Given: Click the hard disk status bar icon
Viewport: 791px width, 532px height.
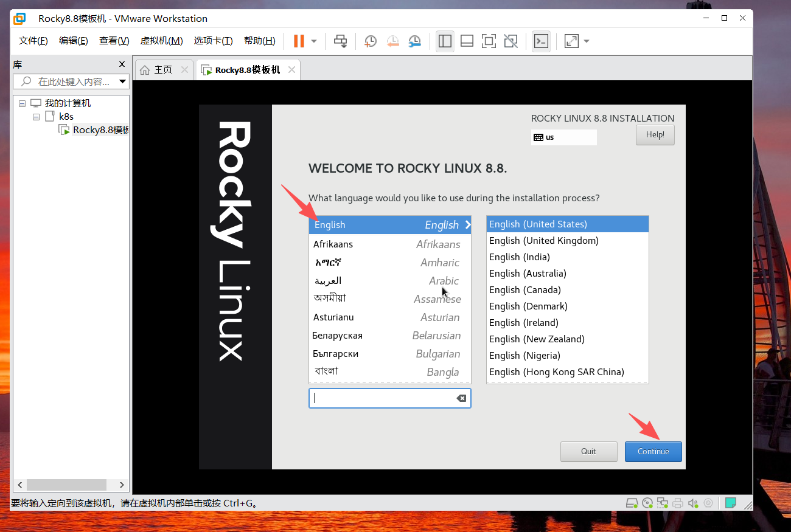Looking at the screenshot, I should [633, 503].
